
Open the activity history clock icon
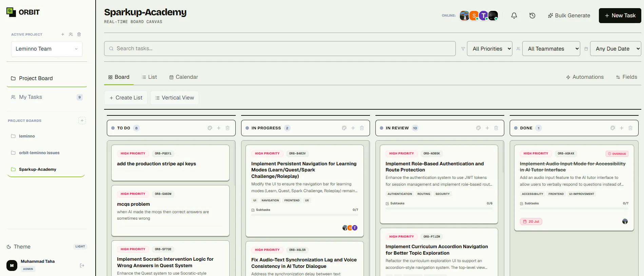[532, 16]
